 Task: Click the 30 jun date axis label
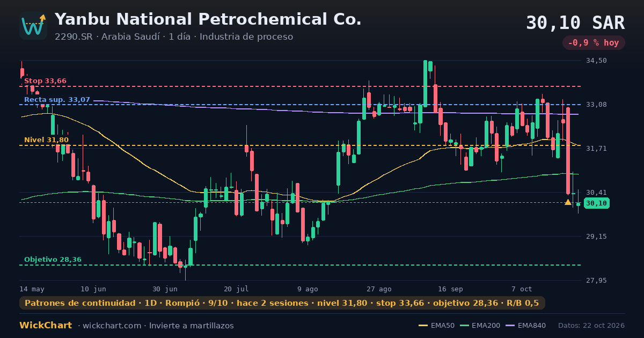coord(165,289)
